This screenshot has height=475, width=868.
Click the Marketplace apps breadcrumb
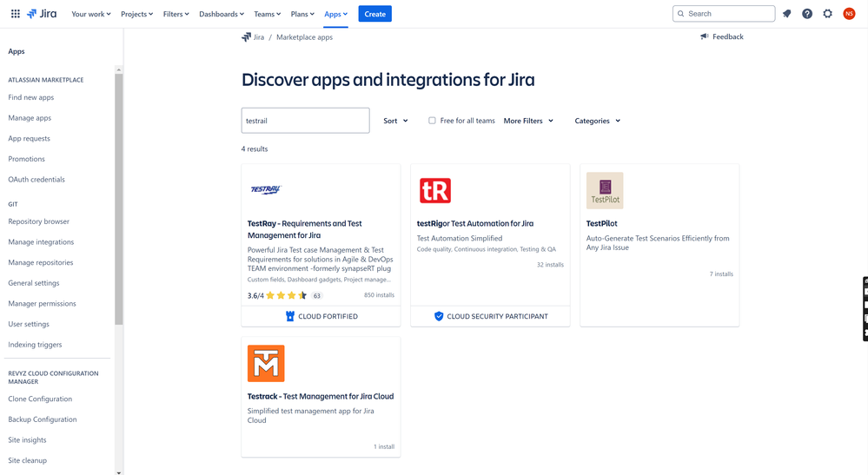[x=304, y=37]
